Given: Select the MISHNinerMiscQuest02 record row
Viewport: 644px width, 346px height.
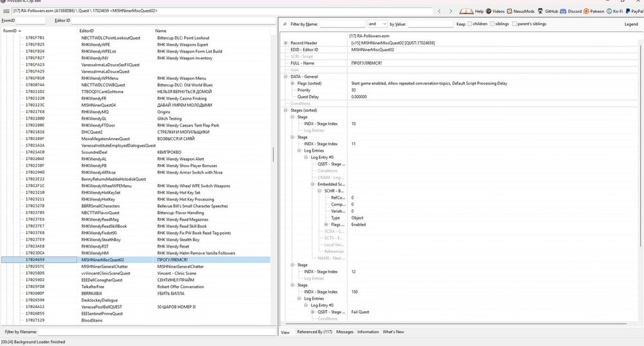Looking at the screenshot, I should pyautogui.click(x=135, y=260).
